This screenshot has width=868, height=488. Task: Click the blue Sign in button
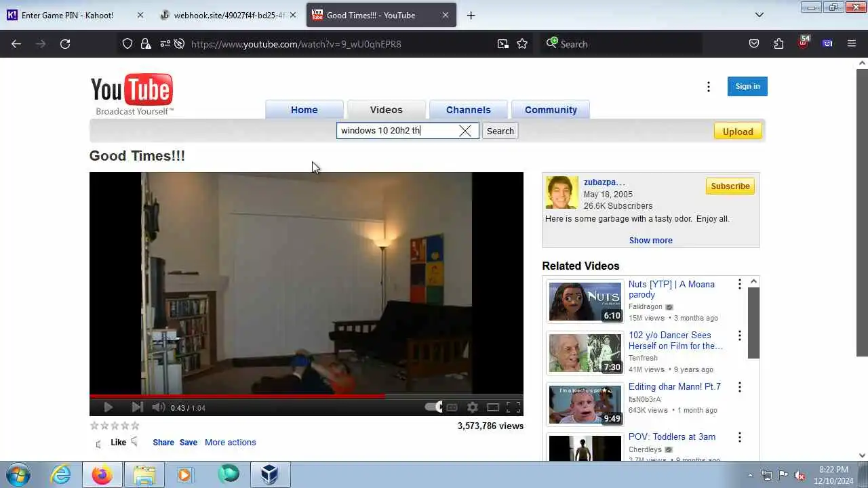tap(747, 86)
